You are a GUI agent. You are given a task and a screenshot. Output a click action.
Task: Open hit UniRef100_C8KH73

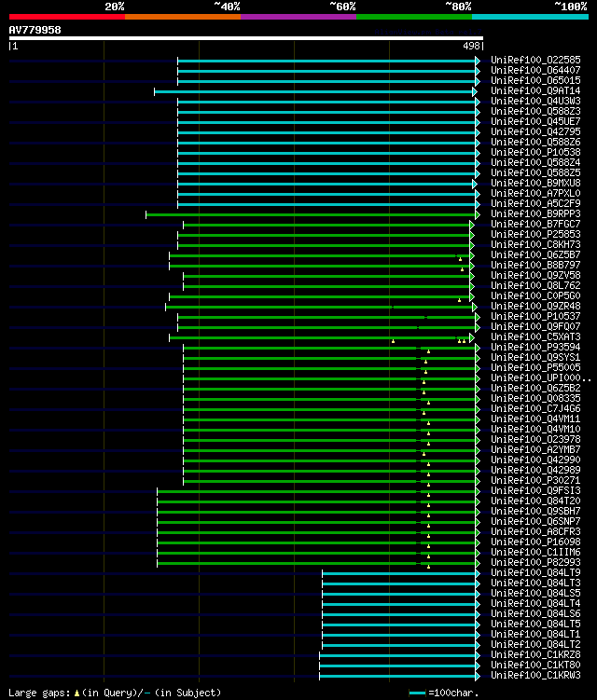click(x=535, y=244)
